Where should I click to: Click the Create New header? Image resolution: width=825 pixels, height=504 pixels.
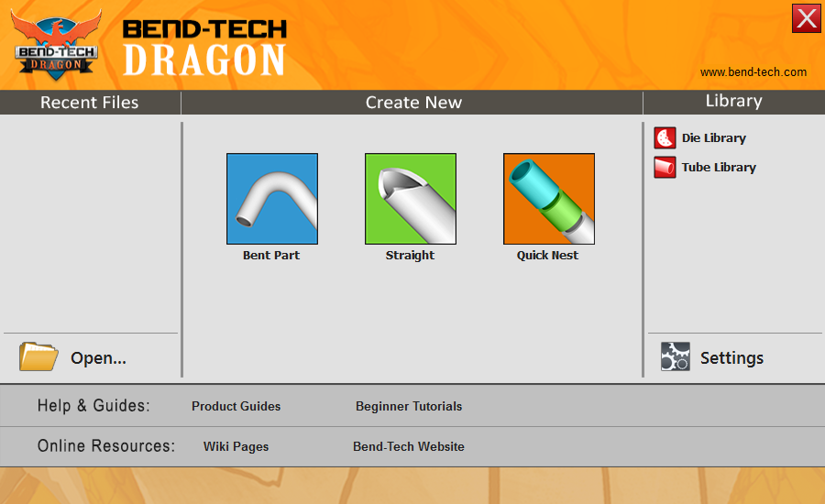point(413,102)
